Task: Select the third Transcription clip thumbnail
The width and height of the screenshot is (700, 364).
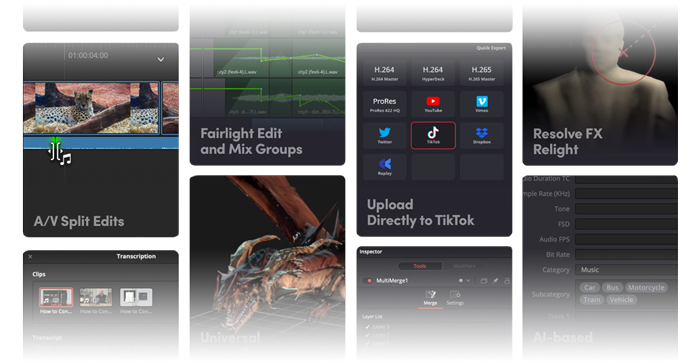Action: click(136, 297)
